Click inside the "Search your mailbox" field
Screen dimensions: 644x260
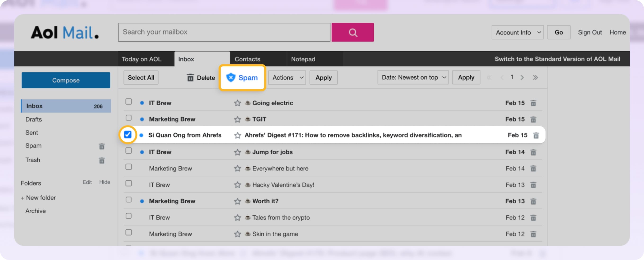click(x=224, y=32)
